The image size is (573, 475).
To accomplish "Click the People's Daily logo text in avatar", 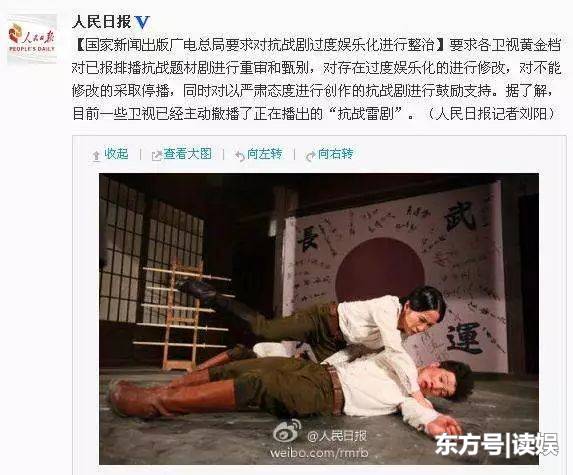I will (32, 49).
